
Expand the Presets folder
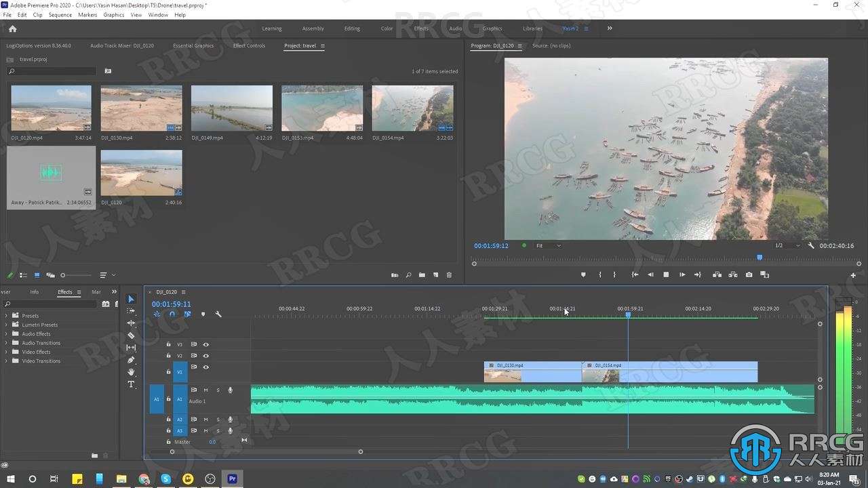coord(7,316)
